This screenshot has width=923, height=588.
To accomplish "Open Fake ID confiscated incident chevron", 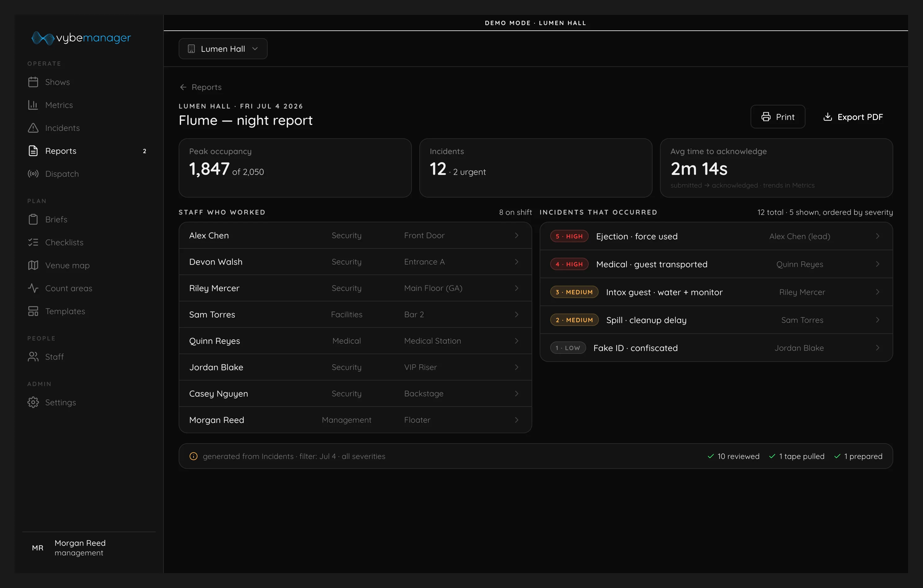I will [877, 348].
